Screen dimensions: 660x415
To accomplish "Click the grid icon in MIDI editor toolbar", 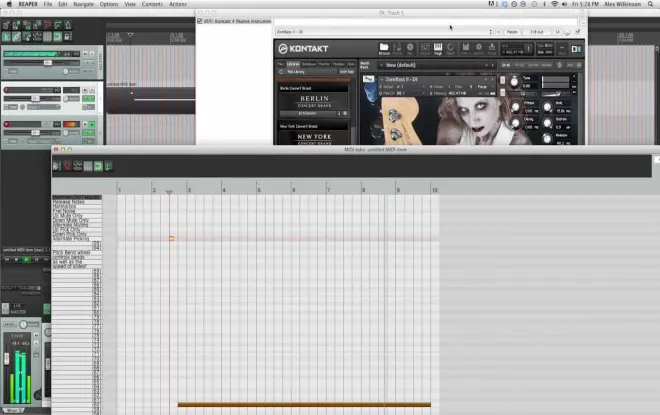I will click(88, 166).
